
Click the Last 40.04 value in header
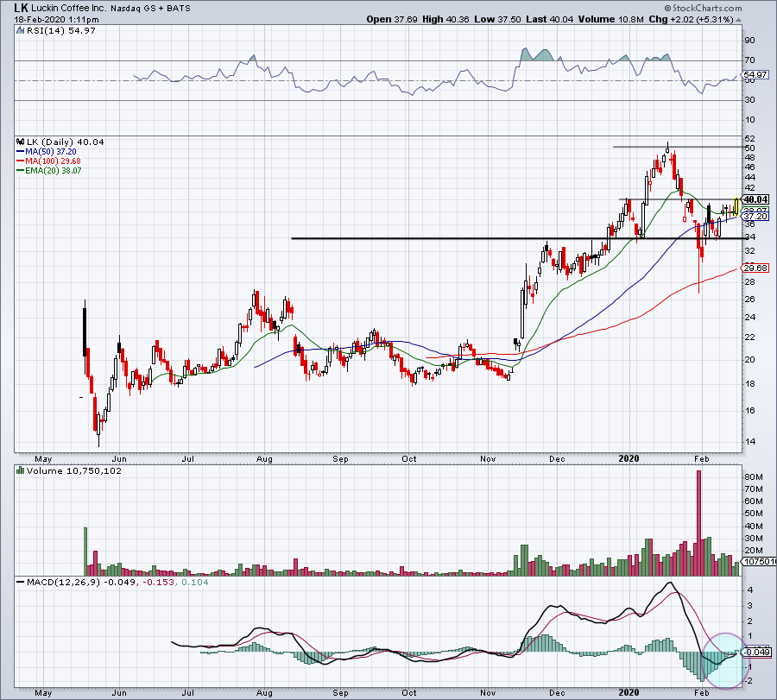(550, 19)
